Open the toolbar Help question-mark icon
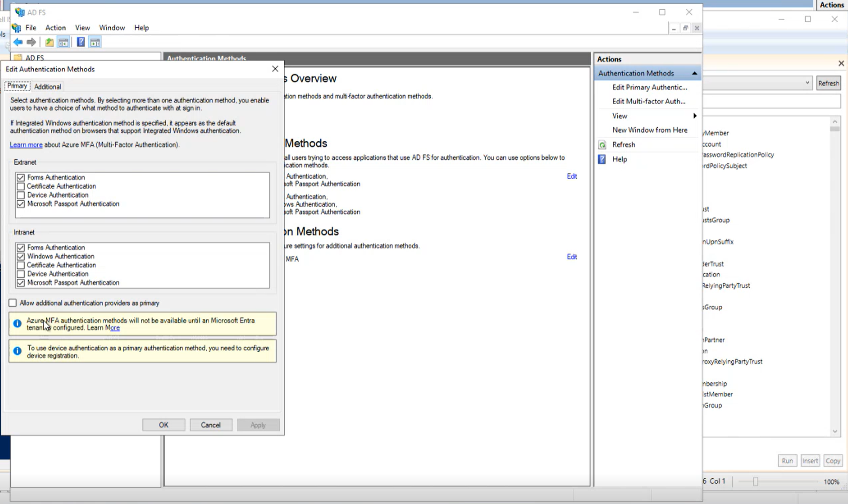Screen dimensions: 848x504 [81, 42]
